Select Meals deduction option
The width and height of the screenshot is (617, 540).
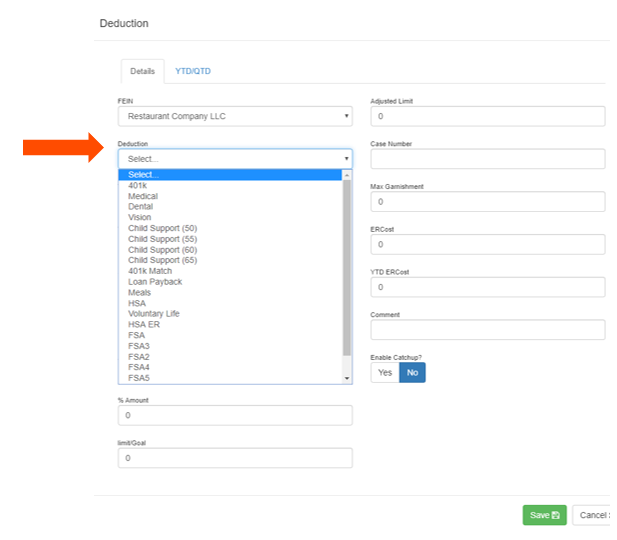tap(230, 292)
